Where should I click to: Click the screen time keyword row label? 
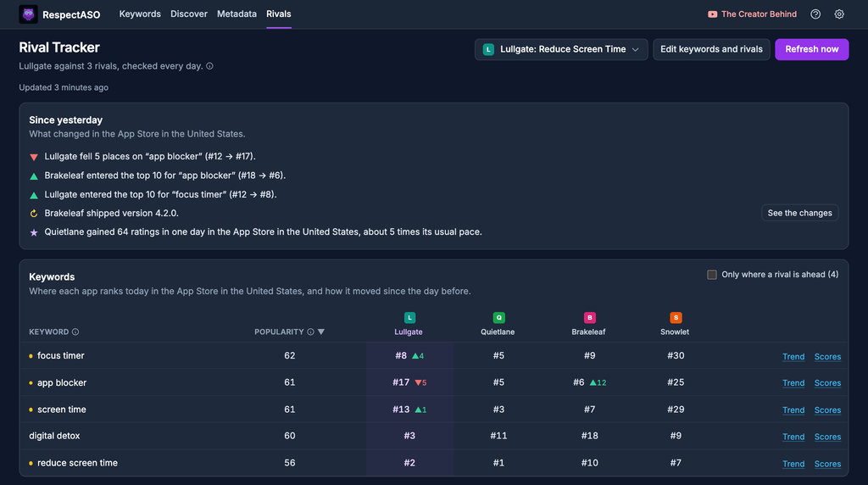pyautogui.click(x=61, y=410)
